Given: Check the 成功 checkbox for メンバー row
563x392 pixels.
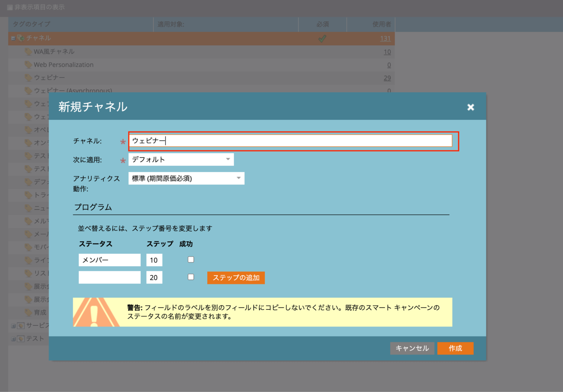Looking at the screenshot, I should click(x=191, y=259).
